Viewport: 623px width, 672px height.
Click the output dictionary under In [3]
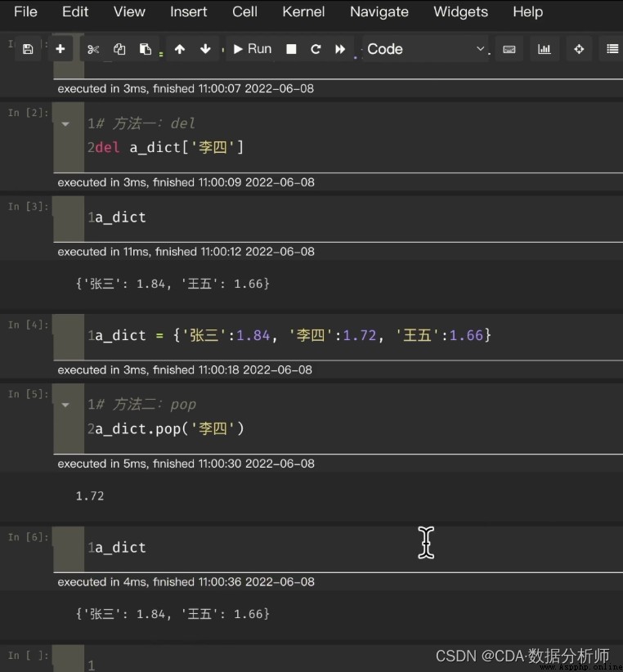[x=173, y=284]
